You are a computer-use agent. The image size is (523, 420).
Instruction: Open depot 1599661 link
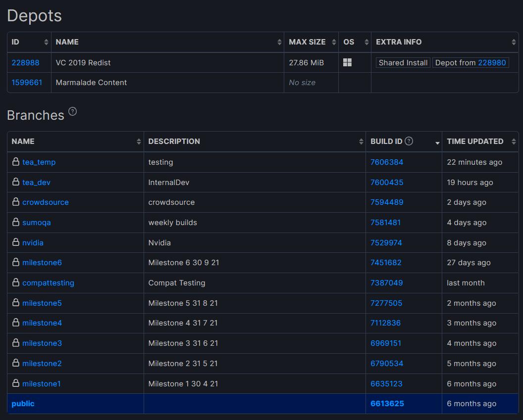(x=27, y=83)
